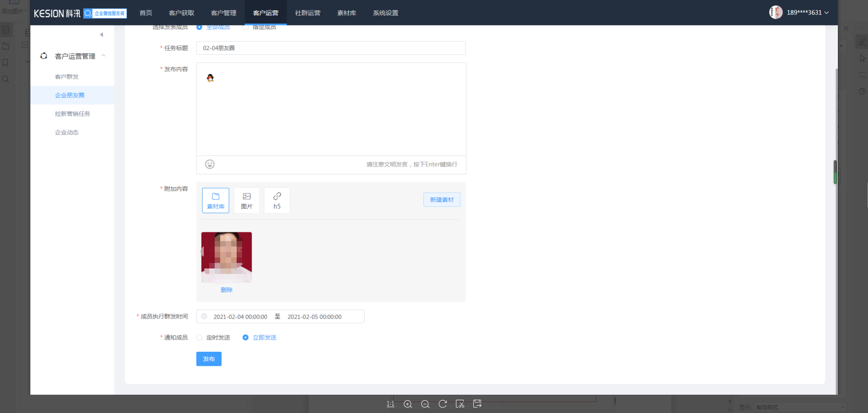Switch to the 社群运营 top tab
The width and height of the screenshot is (868, 413).
coord(307,13)
